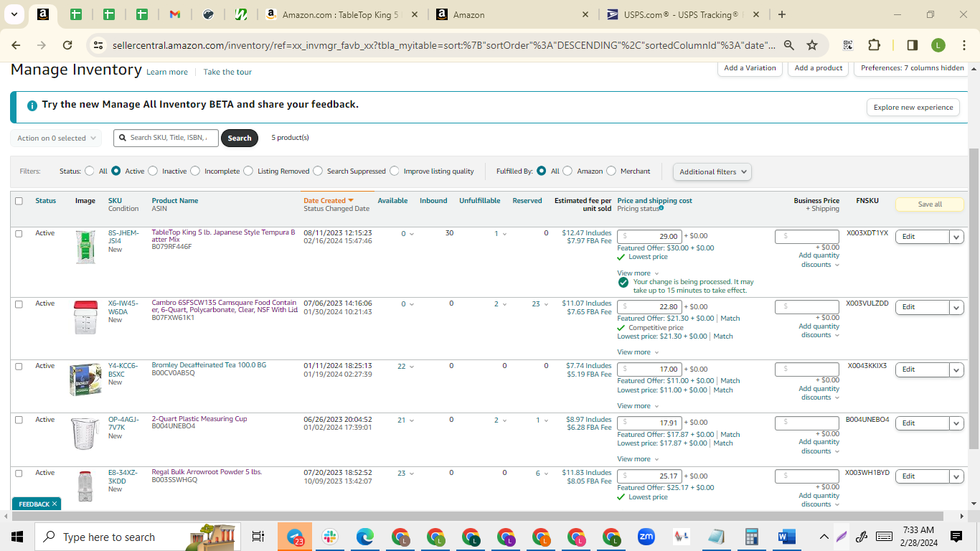Image resolution: width=980 pixels, height=551 pixels.
Task: Expand View more under the Bromley Tea price
Action: (x=638, y=406)
